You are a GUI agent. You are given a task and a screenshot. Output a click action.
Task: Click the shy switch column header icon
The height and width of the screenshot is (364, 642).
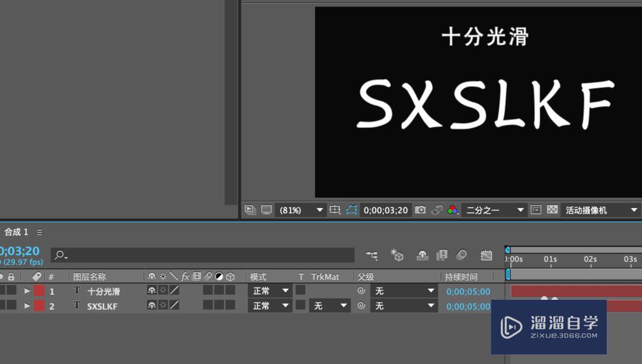pyautogui.click(x=152, y=277)
